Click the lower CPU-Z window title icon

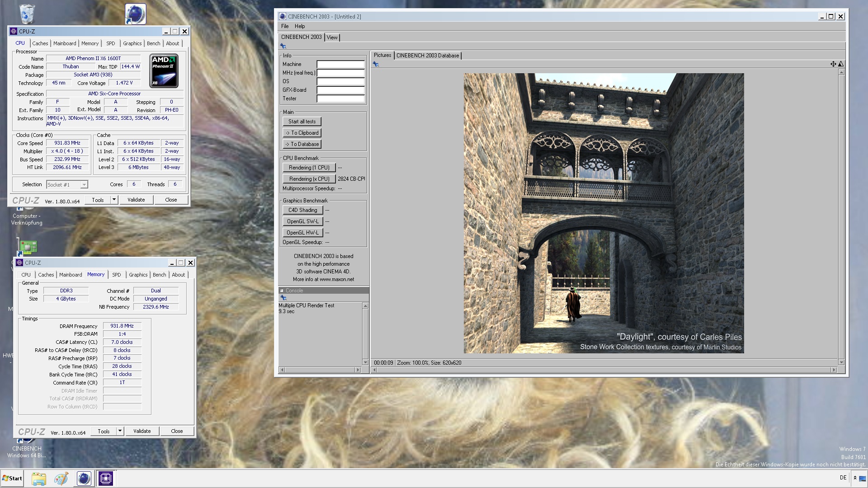coord(19,263)
